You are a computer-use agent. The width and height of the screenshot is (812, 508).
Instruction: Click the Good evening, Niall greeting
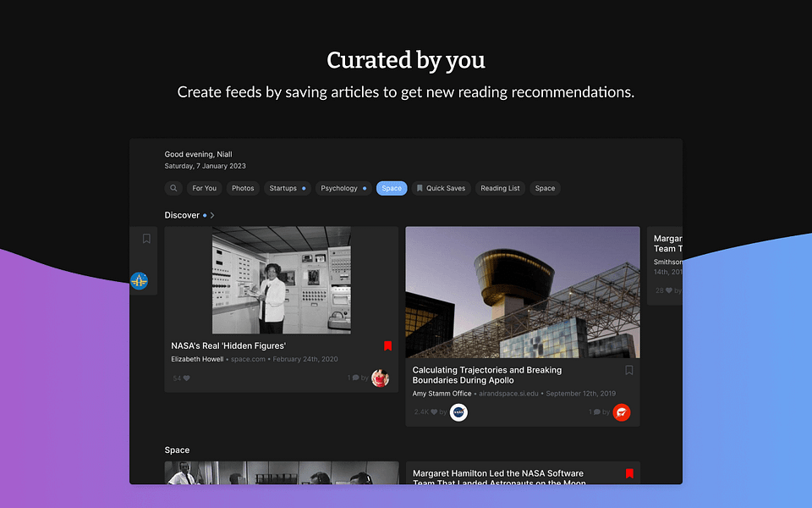[x=198, y=154]
